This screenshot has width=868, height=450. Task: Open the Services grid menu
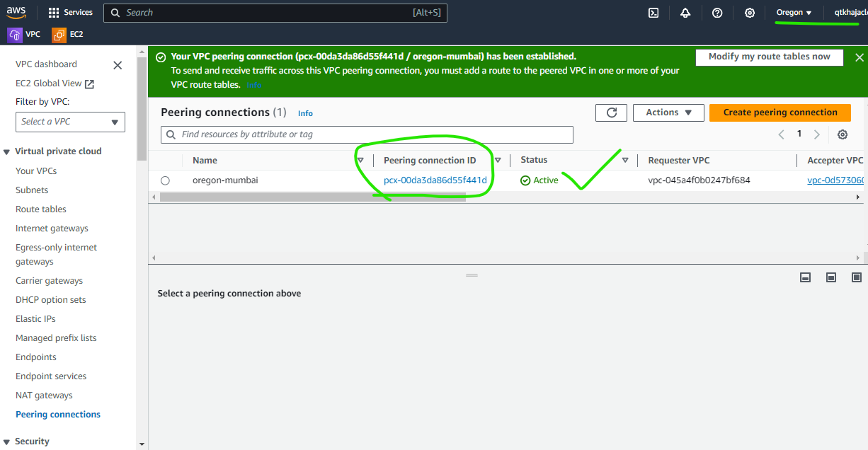(71, 13)
